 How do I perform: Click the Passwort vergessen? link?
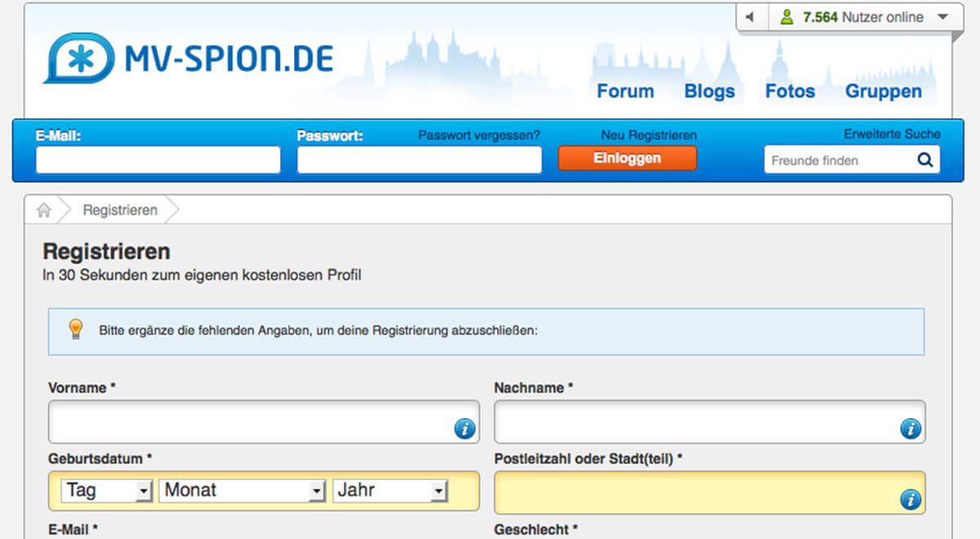(x=479, y=136)
